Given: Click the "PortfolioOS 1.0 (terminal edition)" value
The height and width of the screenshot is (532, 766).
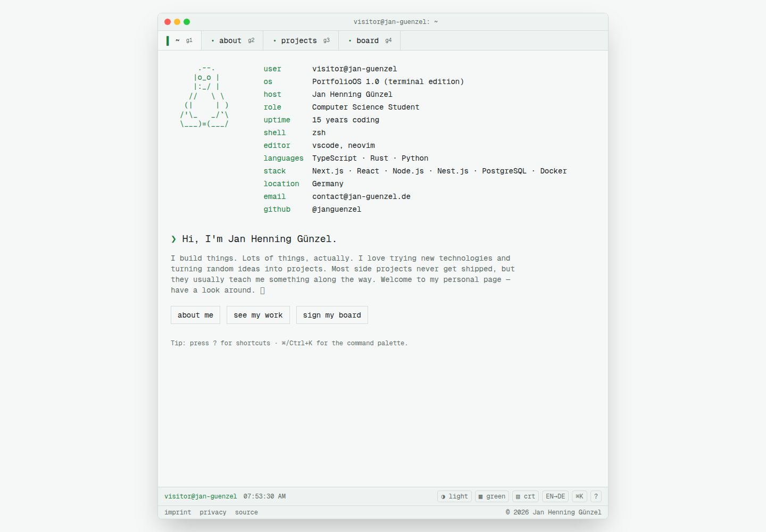Looking at the screenshot, I should 388,81.
